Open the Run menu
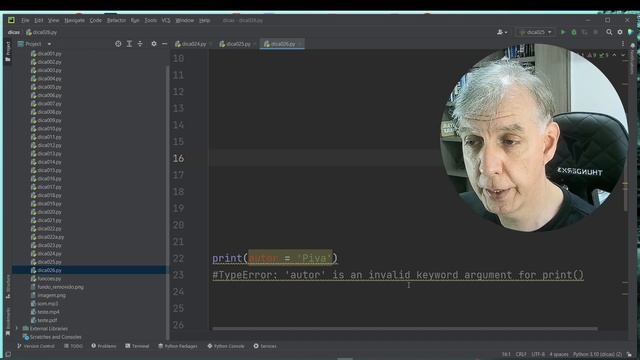Screen dimensions: 640x360 pos(135,20)
